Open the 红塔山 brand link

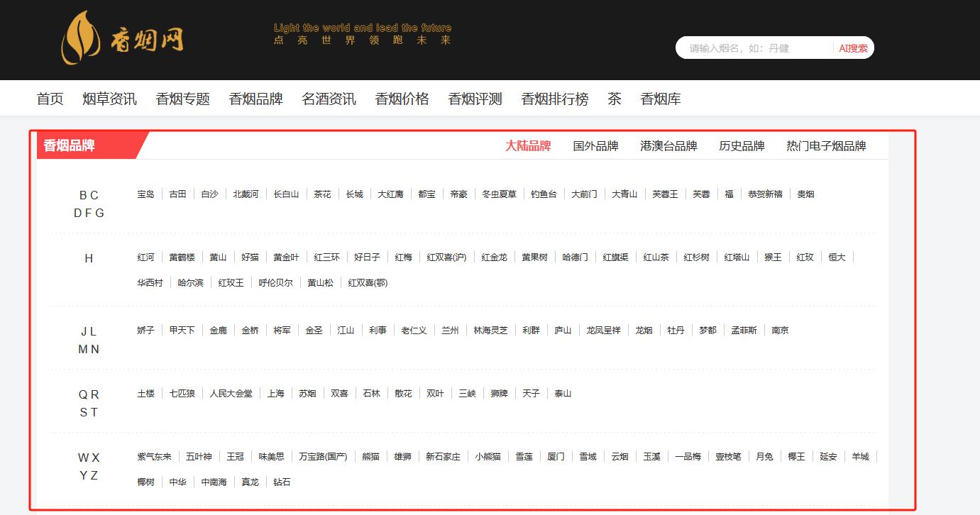click(x=737, y=257)
